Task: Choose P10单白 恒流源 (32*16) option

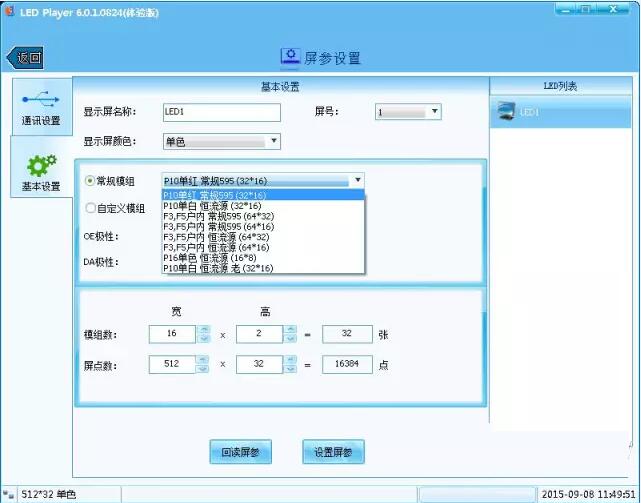Action: click(263, 206)
